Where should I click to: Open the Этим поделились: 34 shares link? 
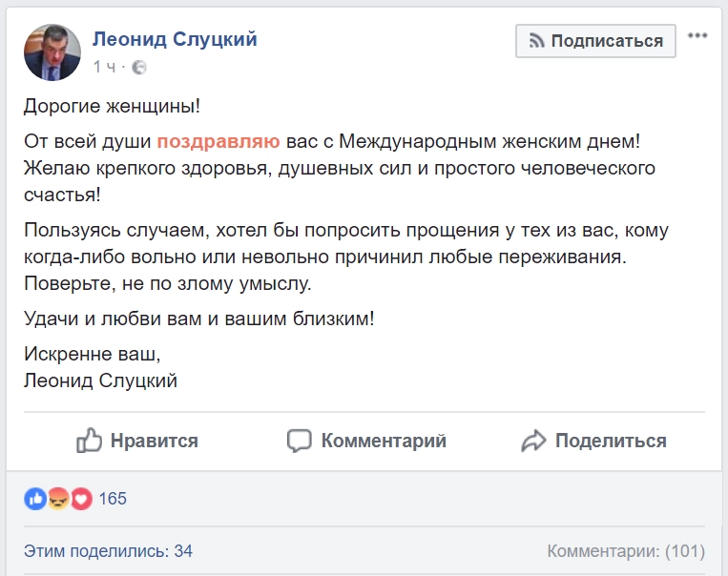pyautogui.click(x=108, y=550)
